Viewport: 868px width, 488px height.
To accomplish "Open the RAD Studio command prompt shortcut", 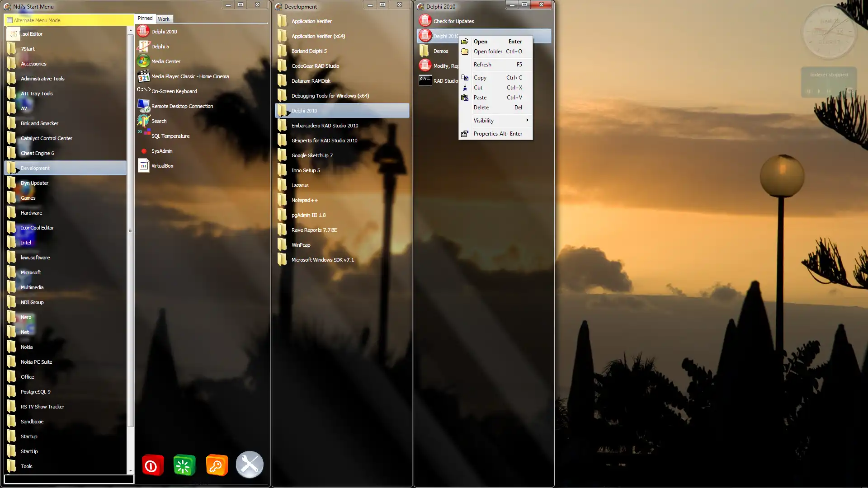I will [x=438, y=81].
